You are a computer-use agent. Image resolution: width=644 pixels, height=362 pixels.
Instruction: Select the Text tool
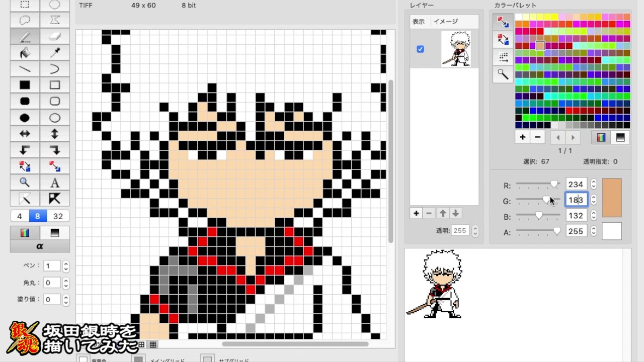pyautogui.click(x=55, y=182)
